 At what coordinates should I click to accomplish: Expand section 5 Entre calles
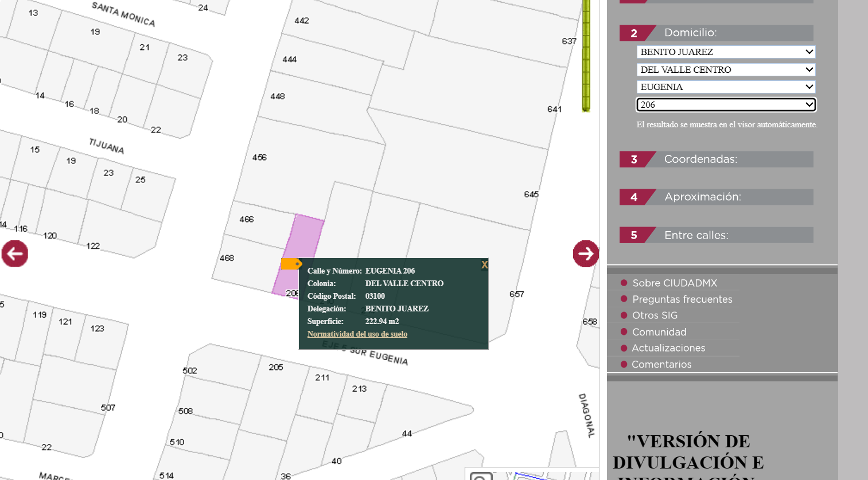click(x=716, y=235)
